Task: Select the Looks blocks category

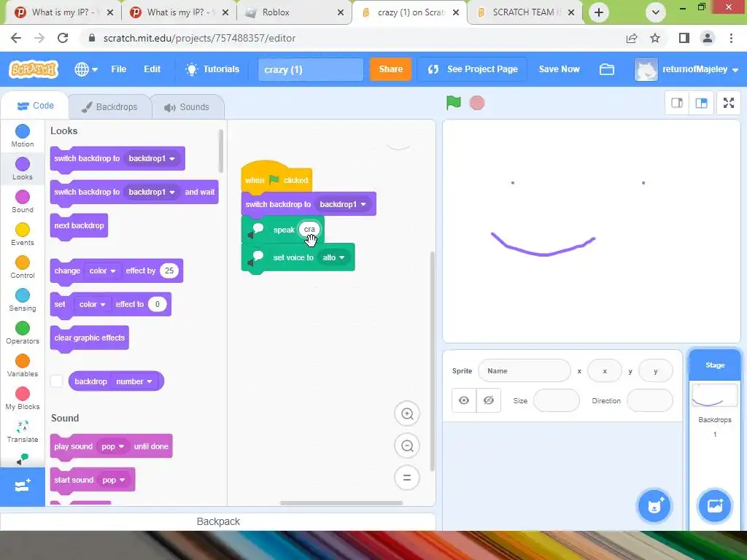Action: point(23,168)
